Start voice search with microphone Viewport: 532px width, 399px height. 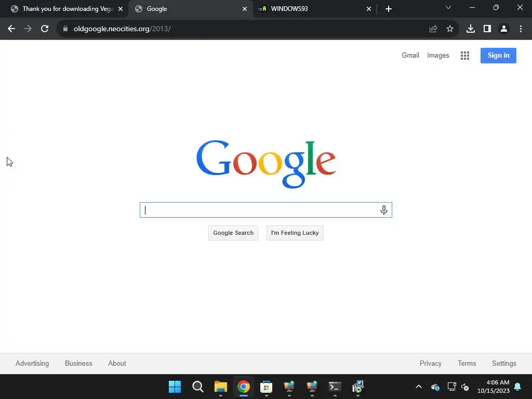[384, 210]
